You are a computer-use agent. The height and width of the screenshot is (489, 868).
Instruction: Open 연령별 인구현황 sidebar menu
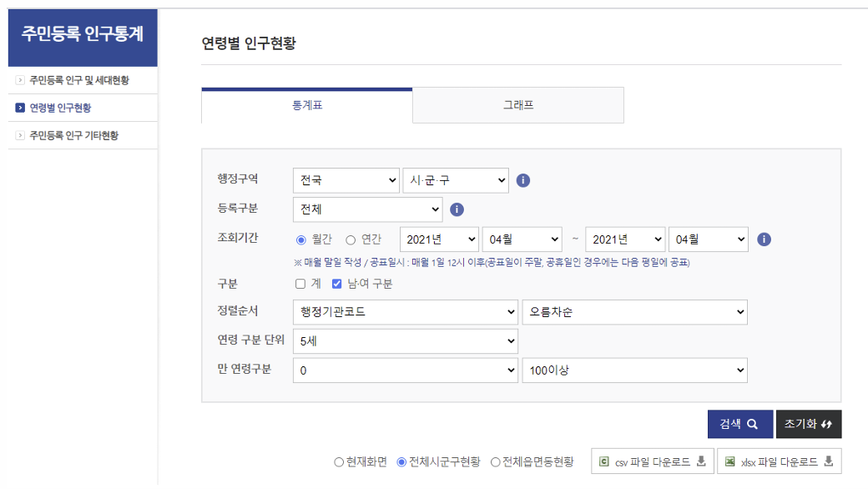coord(60,108)
